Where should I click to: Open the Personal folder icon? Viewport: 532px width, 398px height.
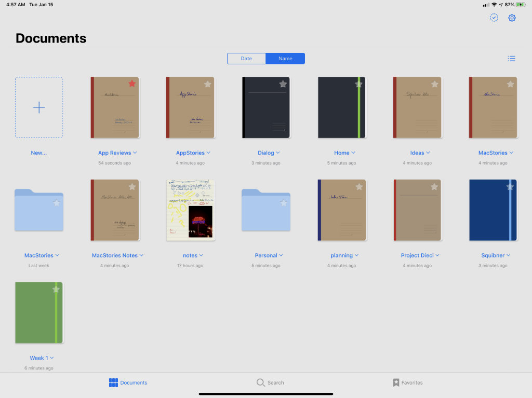coord(266,210)
